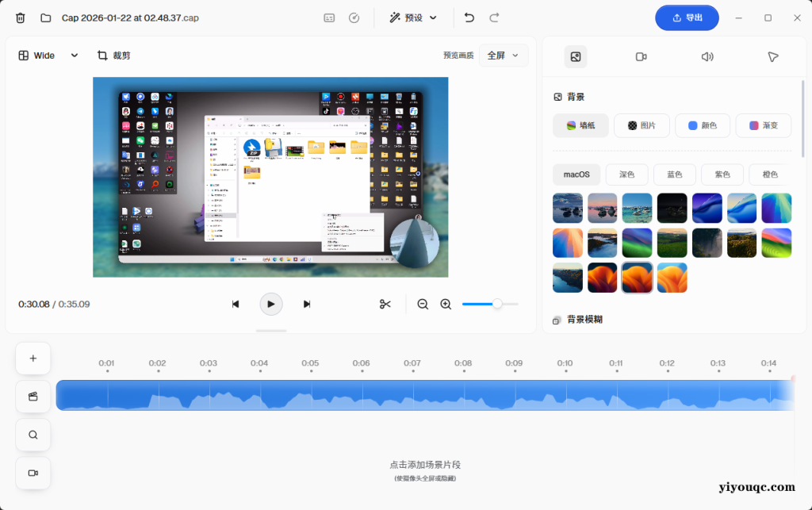Click the 裁剪 crop button
Image resolution: width=812 pixels, height=510 pixels.
click(x=113, y=56)
